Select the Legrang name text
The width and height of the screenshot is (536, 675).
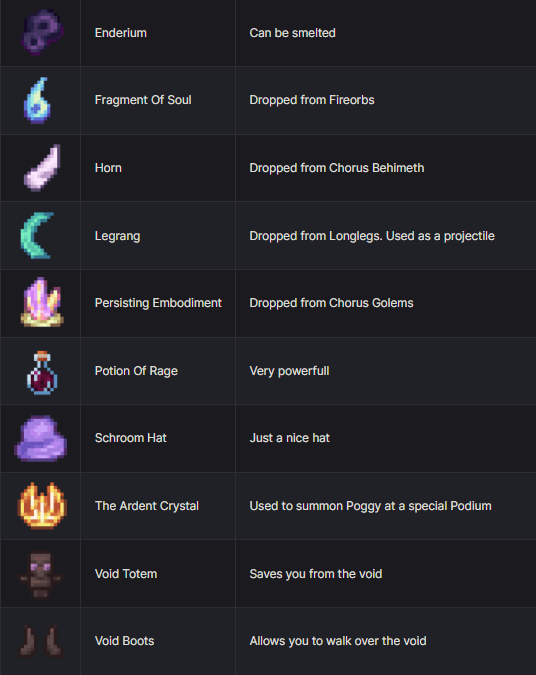(118, 236)
